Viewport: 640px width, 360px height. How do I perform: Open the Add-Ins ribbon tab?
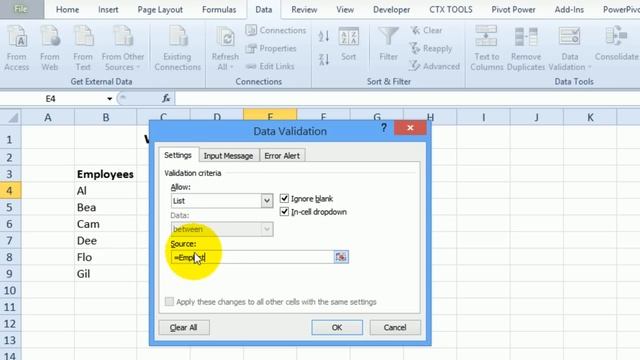click(569, 9)
